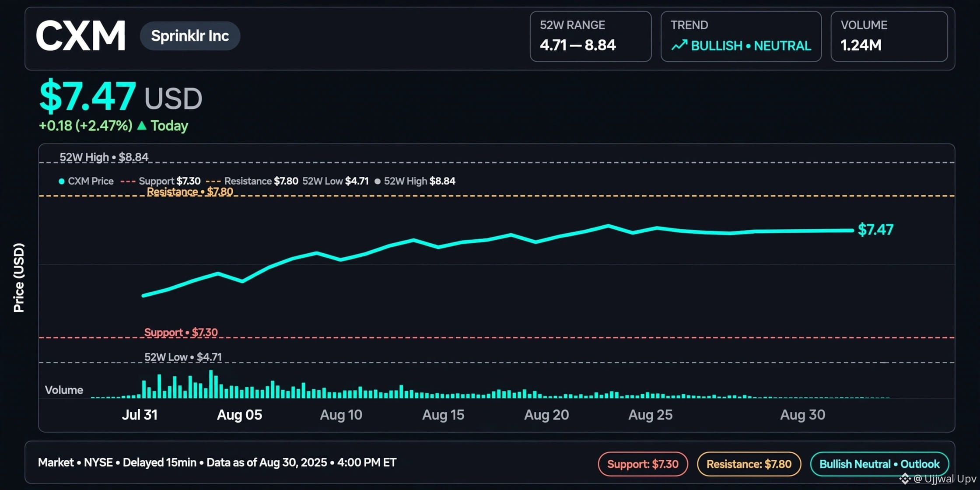Click the Sprinklr Inc company pill
Image resolution: width=980 pixels, height=490 pixels.
[x=190, y=36]
